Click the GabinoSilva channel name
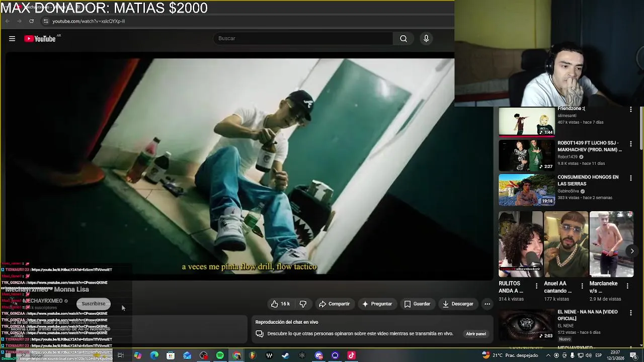Viewport: 644px width, 362px height. tap(569, 191)
